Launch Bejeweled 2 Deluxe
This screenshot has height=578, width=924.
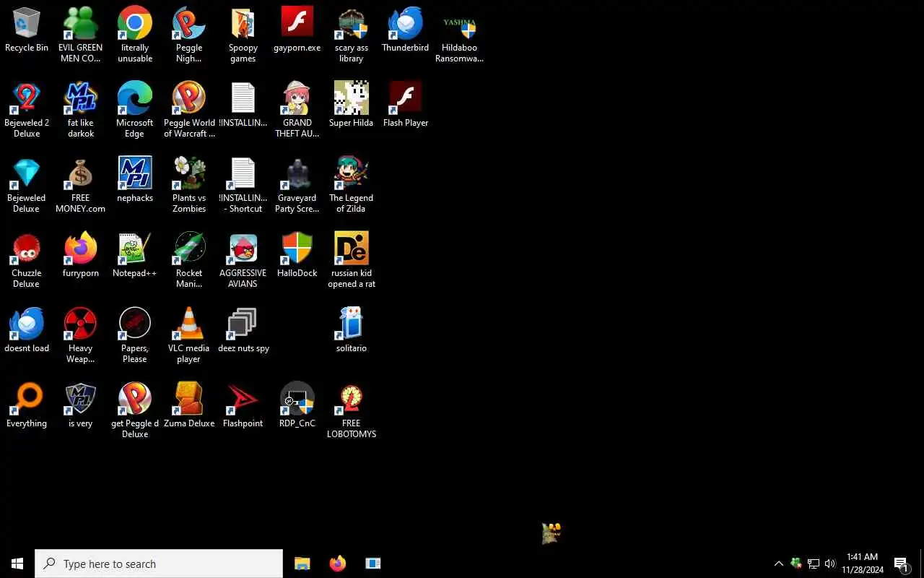pyautogui.click(x=27, y=110)
